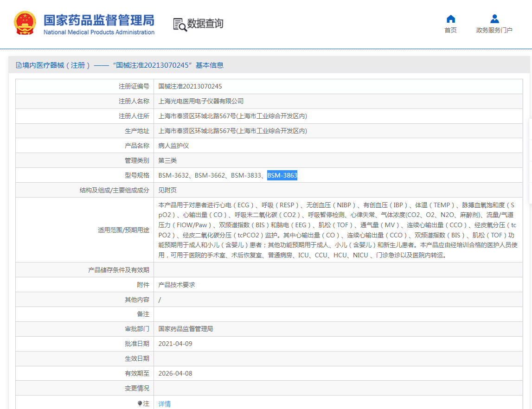Image resolution: width=532 pixels, height=409 pixels.
Task: Click the 型号规格 row label
Action: coord(137,175)
